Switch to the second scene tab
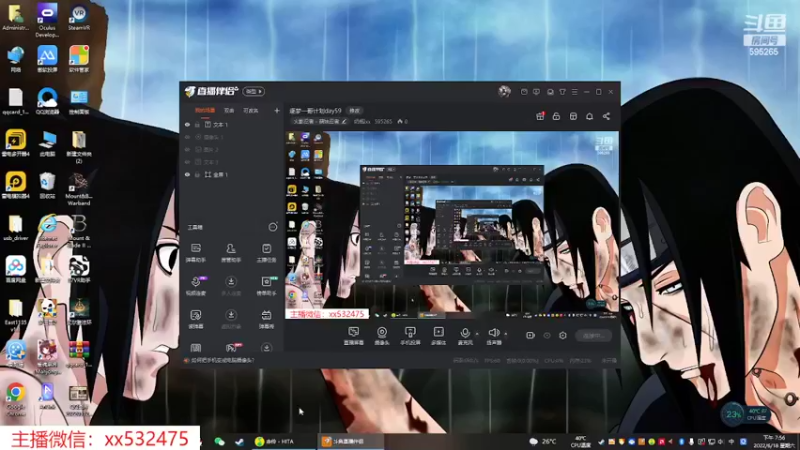 click(x=229, y=110)
